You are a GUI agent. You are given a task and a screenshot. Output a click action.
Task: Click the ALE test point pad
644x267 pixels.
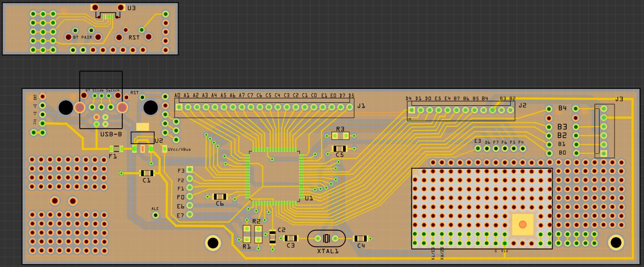[x=155, y=215]
